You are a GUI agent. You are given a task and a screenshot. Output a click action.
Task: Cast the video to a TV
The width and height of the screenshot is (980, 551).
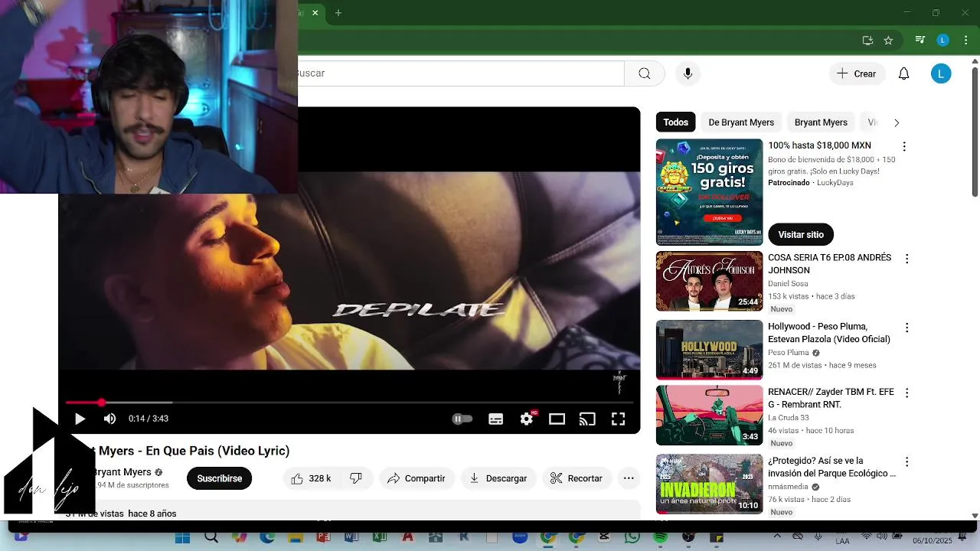(x=587, y=419)
